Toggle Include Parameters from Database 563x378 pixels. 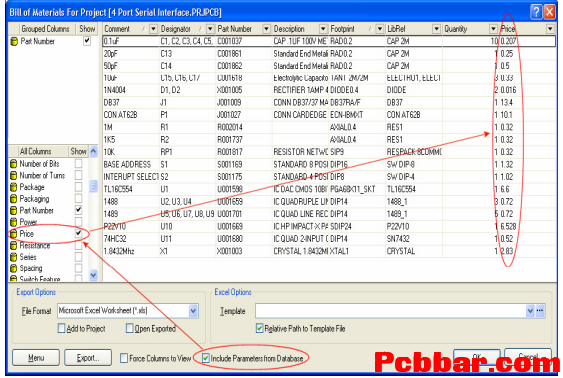206,358
